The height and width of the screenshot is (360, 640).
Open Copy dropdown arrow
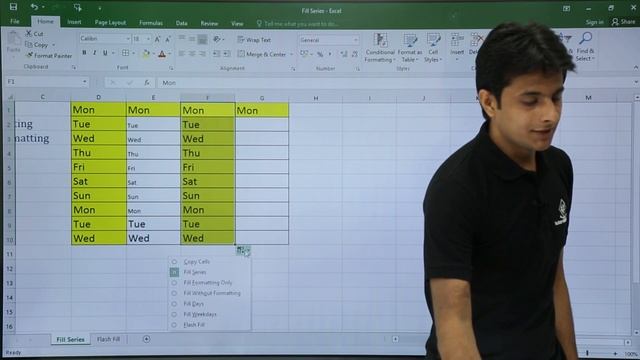pos(53,45)
